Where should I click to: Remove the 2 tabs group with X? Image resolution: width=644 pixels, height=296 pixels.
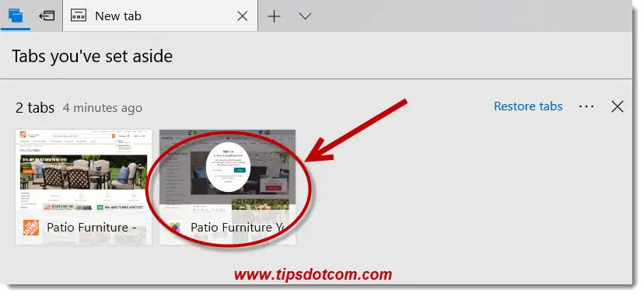(x=618, y=106)
